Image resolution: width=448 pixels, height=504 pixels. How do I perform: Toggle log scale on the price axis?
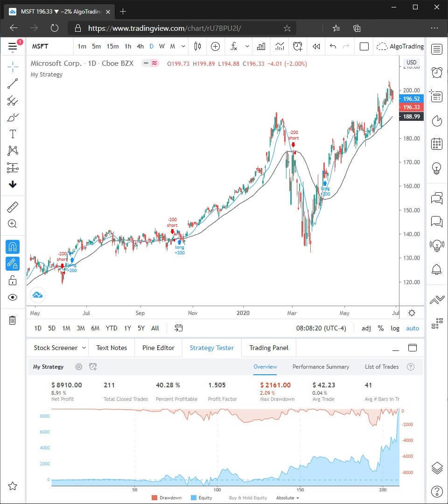point(395,328)
